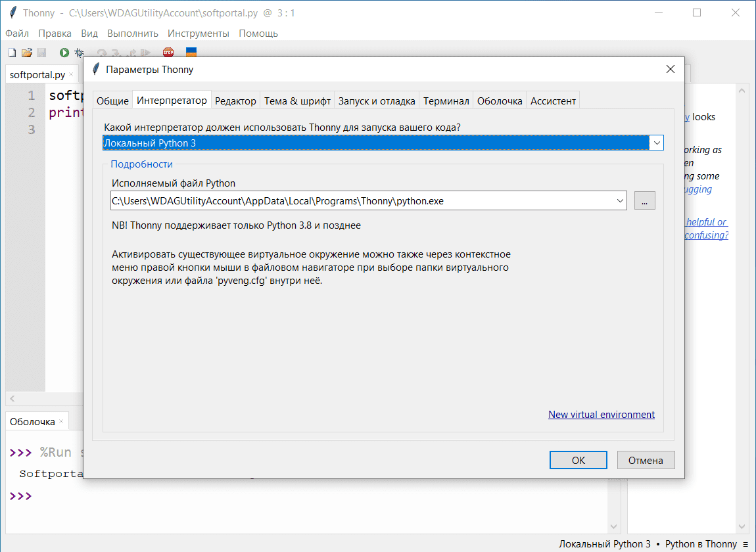Viewport: 756px width, 552px height.
Task: Close the Параметры Thonny dialog with X
Action: 670,70
